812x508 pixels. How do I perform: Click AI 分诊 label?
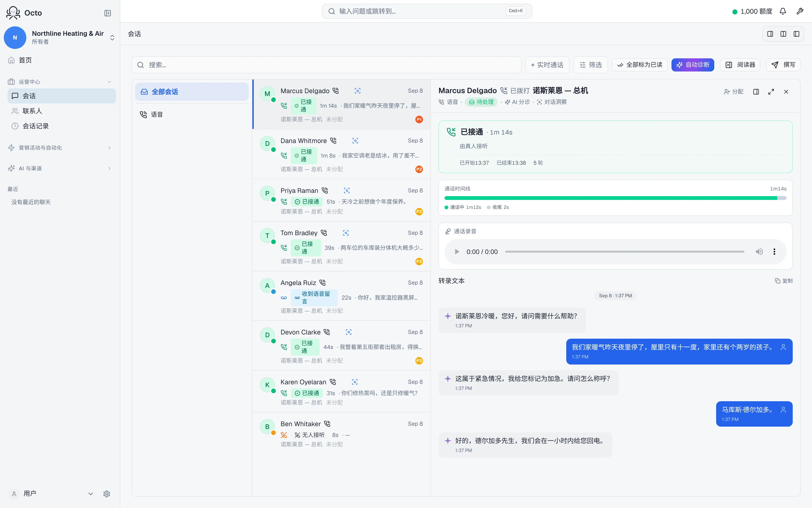tap(517, 102)
